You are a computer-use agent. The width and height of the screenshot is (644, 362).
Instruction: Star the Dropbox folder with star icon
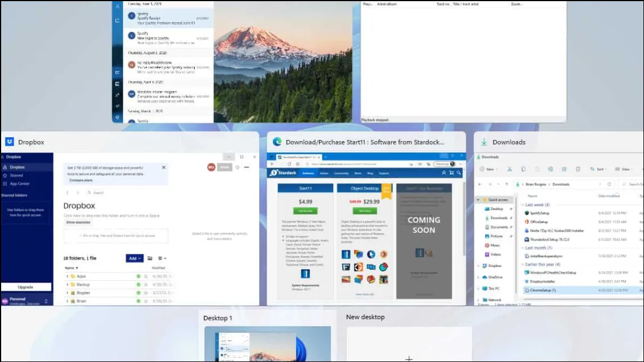(x=237, y=167)
